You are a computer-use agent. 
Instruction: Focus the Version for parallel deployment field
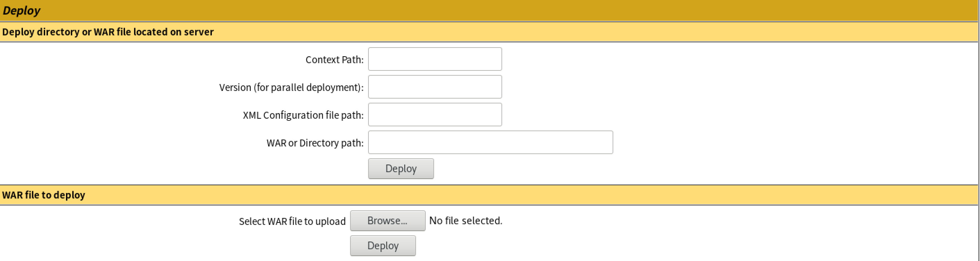[x=434, y=87]
